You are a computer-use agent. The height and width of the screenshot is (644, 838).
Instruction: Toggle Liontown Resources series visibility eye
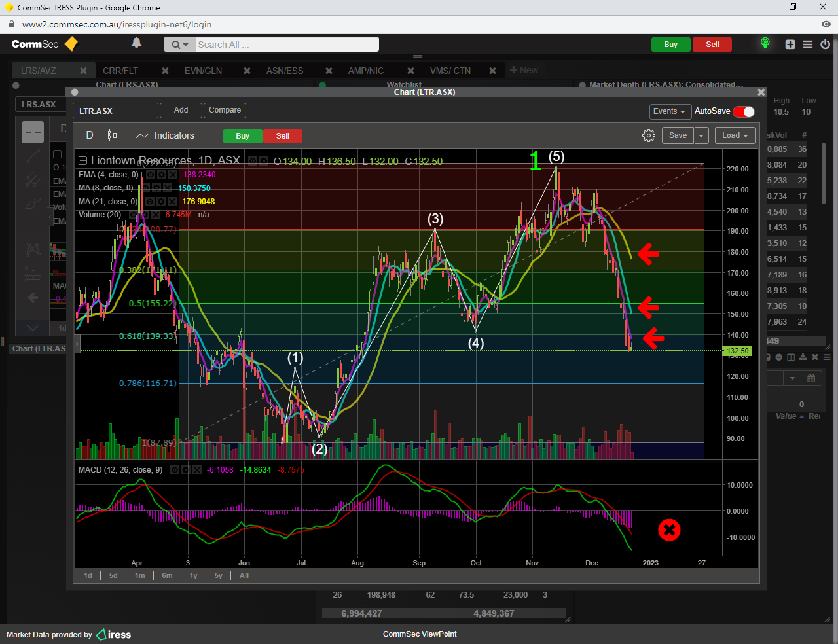(252, 161)
